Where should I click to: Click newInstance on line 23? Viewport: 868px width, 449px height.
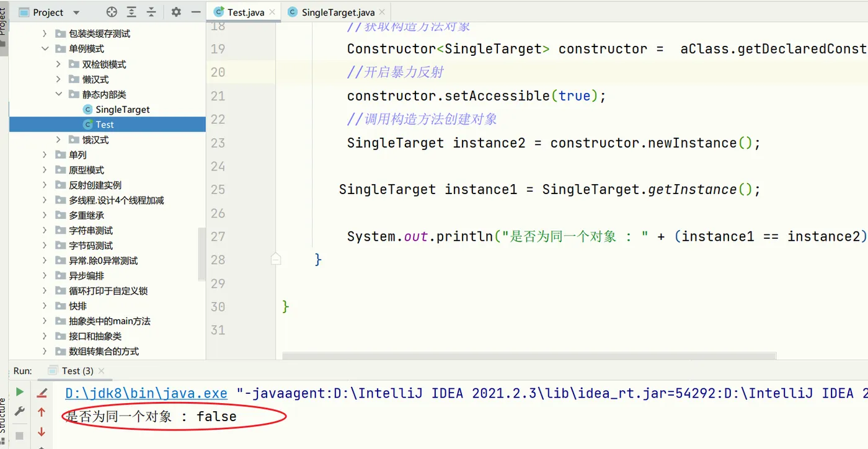[x=693, y=143]
